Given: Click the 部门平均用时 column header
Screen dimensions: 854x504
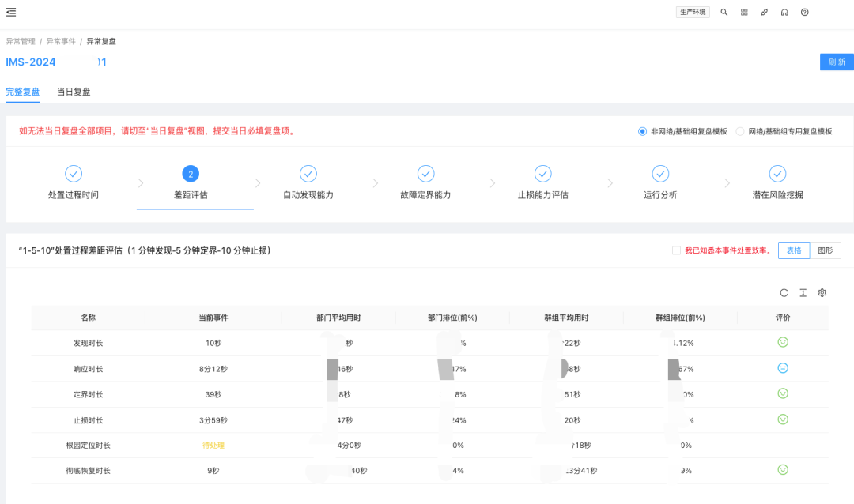Looking at the screenshot, I should click(x=338, y=318).
